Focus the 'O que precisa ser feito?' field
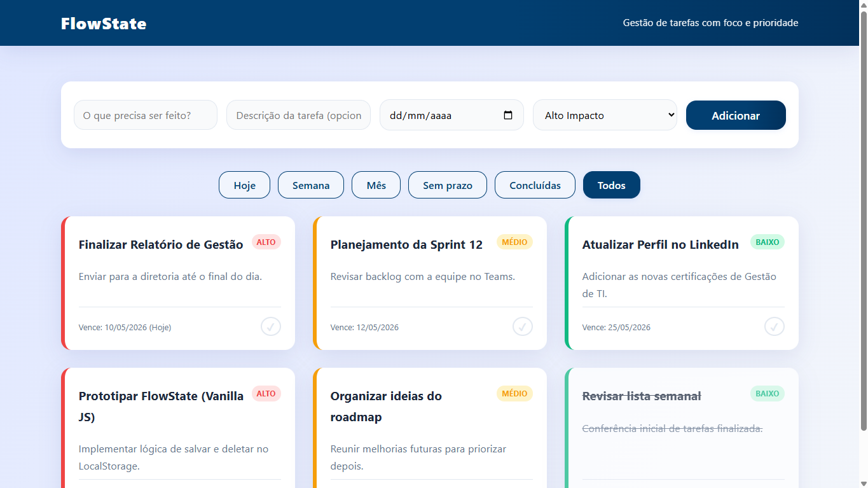 click(x=146, y=115)
